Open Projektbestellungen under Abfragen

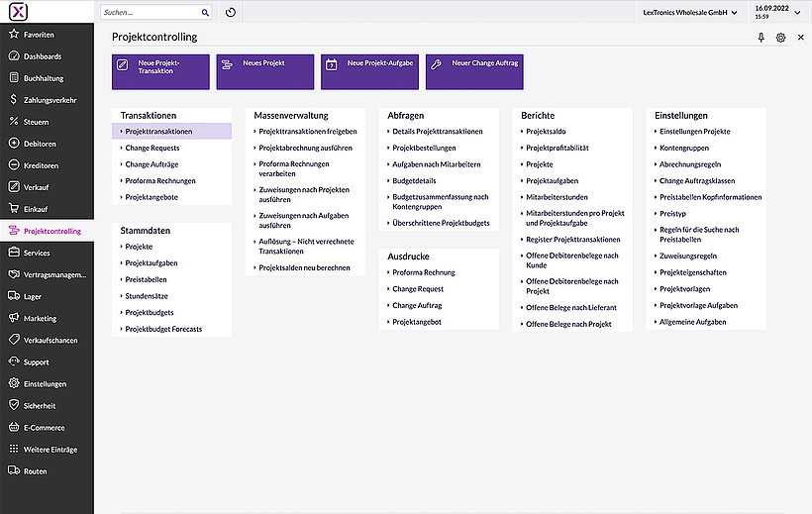click(424, 148)
